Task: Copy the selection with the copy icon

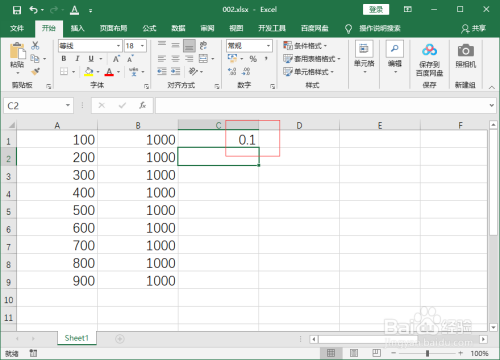Action: (x=35, y=59)
